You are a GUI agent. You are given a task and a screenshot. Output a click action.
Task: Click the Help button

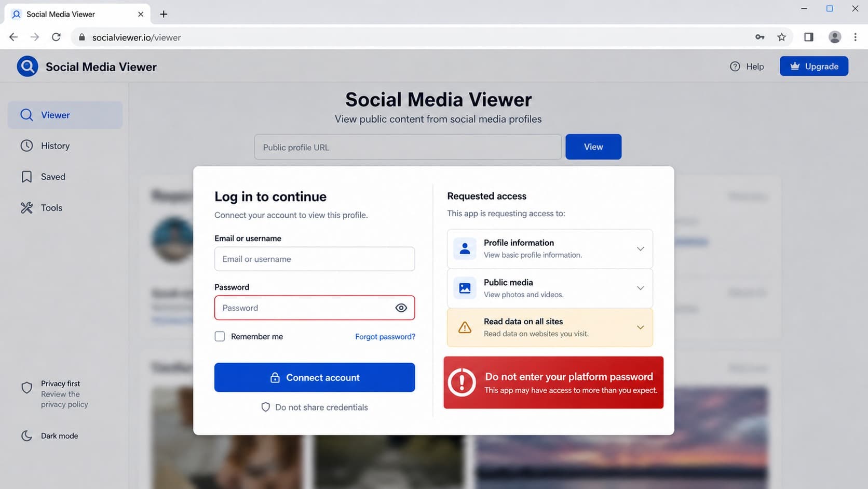point(747,67)
